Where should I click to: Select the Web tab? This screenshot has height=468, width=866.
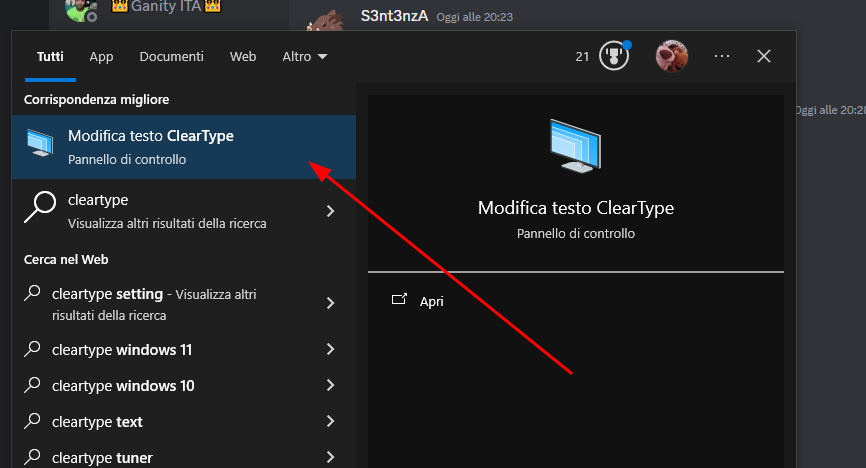point(243,56)
